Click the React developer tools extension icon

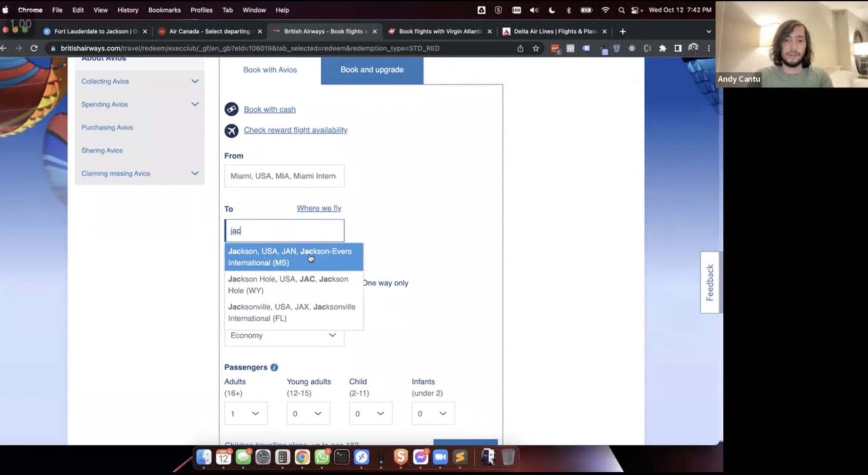click(x=632, y=48)
